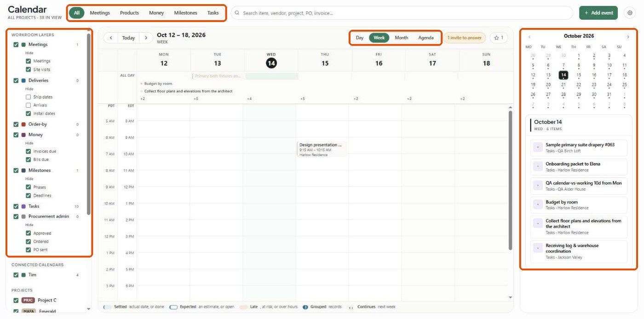This screenshot has width=644, height=319.
Task: Expand +4 more items under Wednesday
Action: [249, 99]
